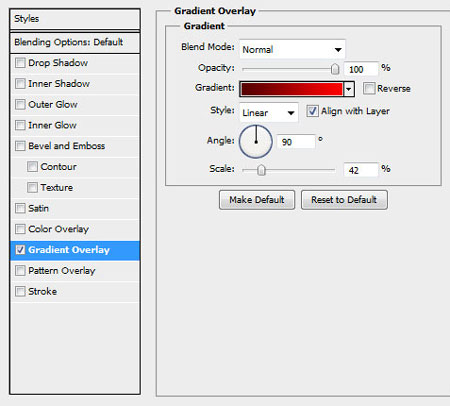This screenshot has width=450, height=406.
Task: Select the Bevel and Emboss style entry
Action: (75, 146)
